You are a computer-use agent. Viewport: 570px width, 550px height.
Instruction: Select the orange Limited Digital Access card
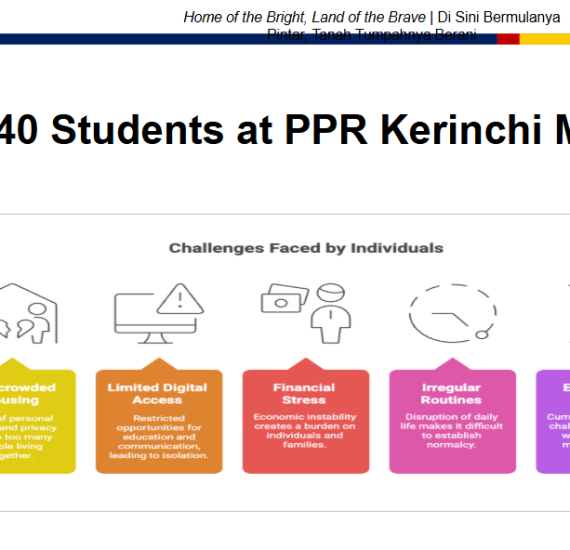[x=159, y=416]
